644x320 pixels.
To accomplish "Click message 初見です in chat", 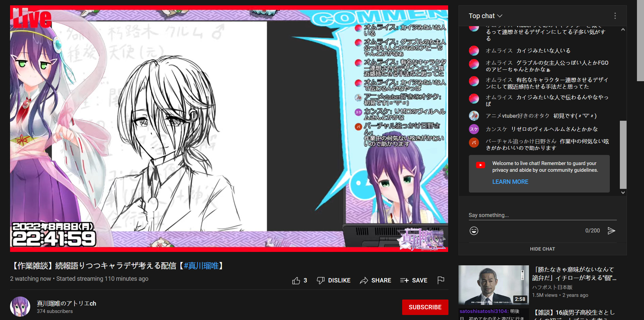I will point(575,116).
